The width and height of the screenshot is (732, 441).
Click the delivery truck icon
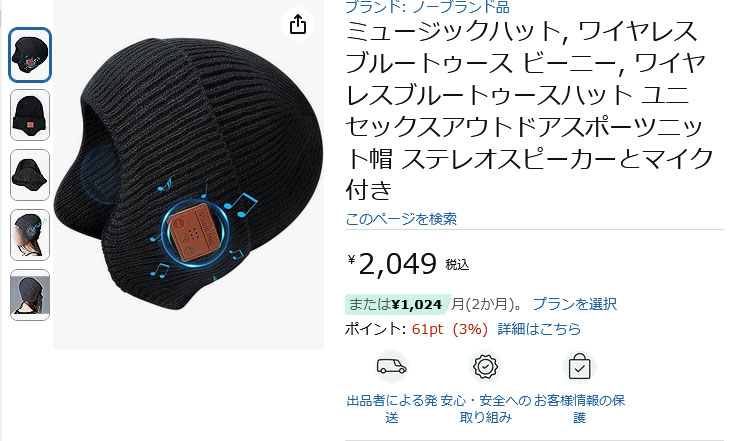coord(391,366)
